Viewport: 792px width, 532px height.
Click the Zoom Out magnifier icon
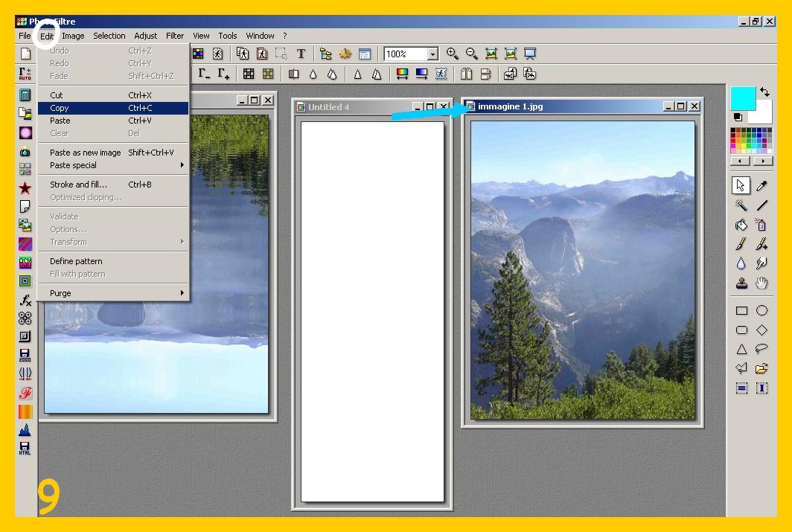pos(471,54)
